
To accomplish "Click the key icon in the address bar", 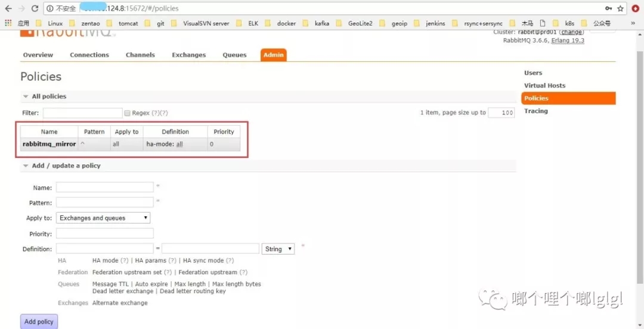I will tap(608, 8).
